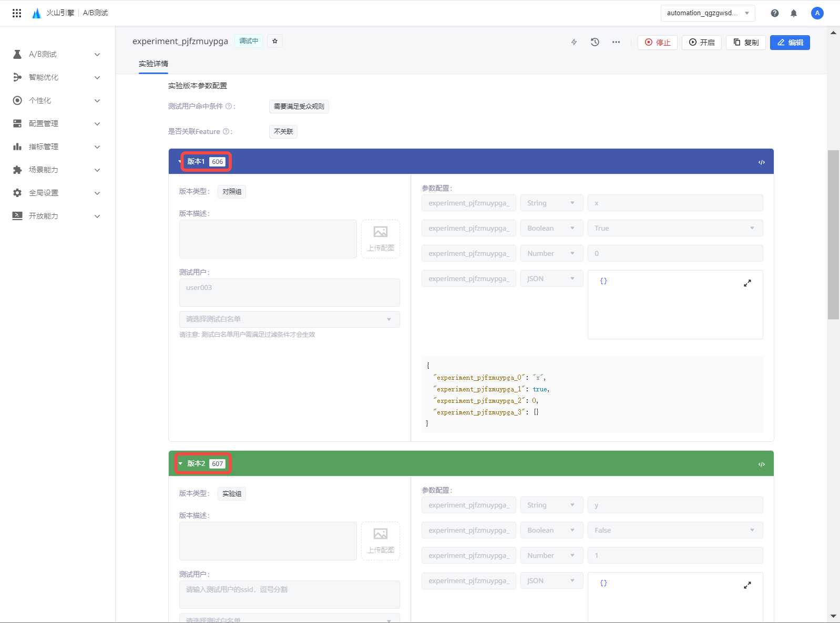The height and width of the screenshot is (623, 840).
Task: Click 上传配图 in 版本2
Action: [x=381, y=541]
